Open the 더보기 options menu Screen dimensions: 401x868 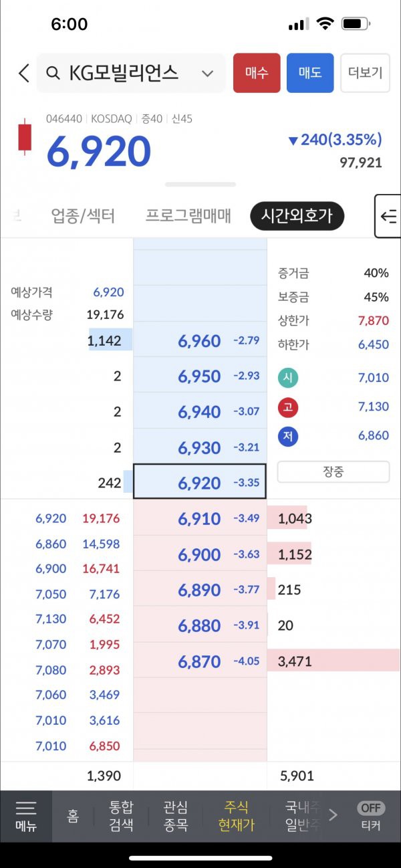[365, 73]
